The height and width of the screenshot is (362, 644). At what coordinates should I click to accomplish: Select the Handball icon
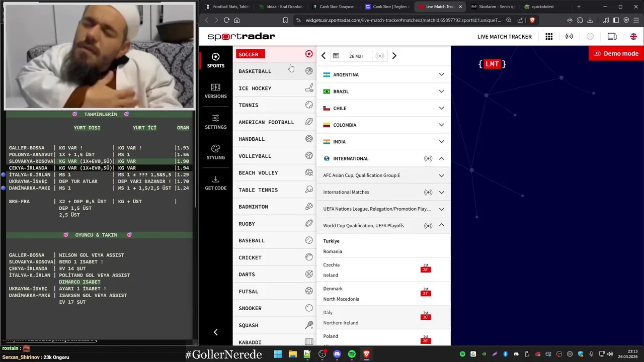tap(309, 139)
